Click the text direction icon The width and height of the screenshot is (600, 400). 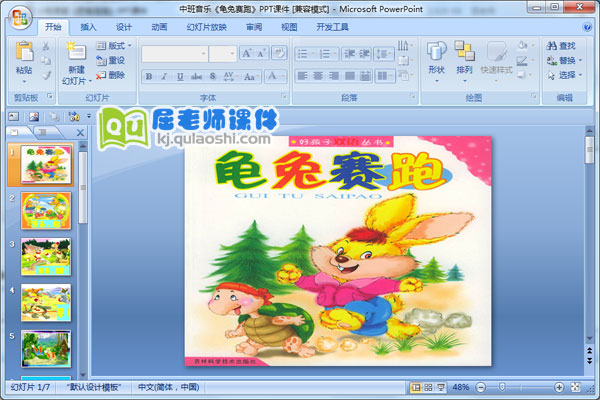404,46
